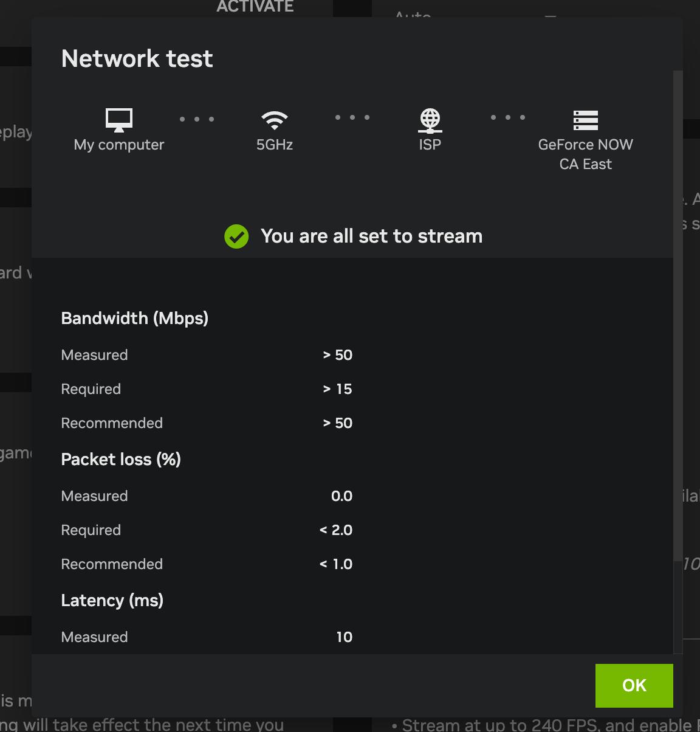Click the Bandwidth Recommended '> 50' value

[x=338, y=423]
